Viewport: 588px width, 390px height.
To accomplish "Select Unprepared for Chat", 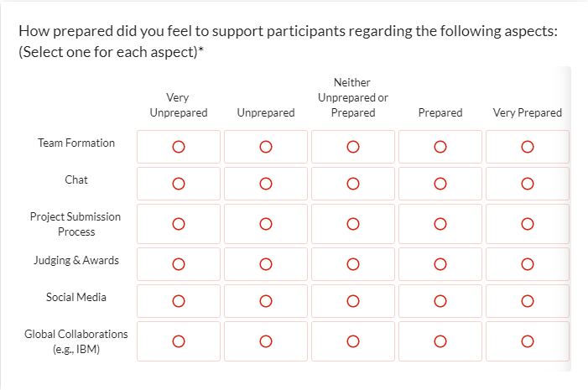I will click(x=265, y=184).
